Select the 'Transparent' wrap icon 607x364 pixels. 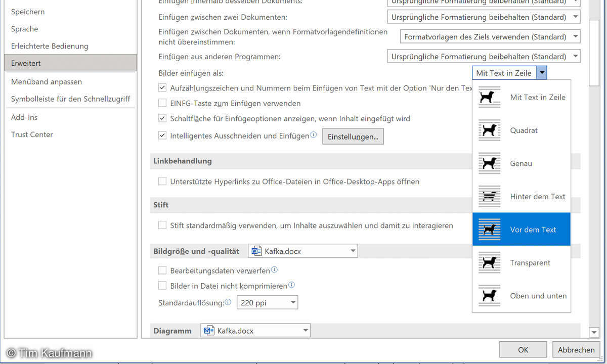pos(489,263)
